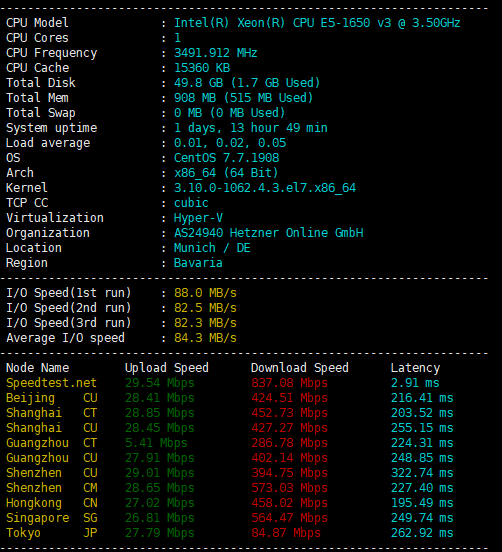This screenshot has width=502, height=552.
Task: Select the CPU Frequency 3491.912 MHz value
Action: click(215, 53)
